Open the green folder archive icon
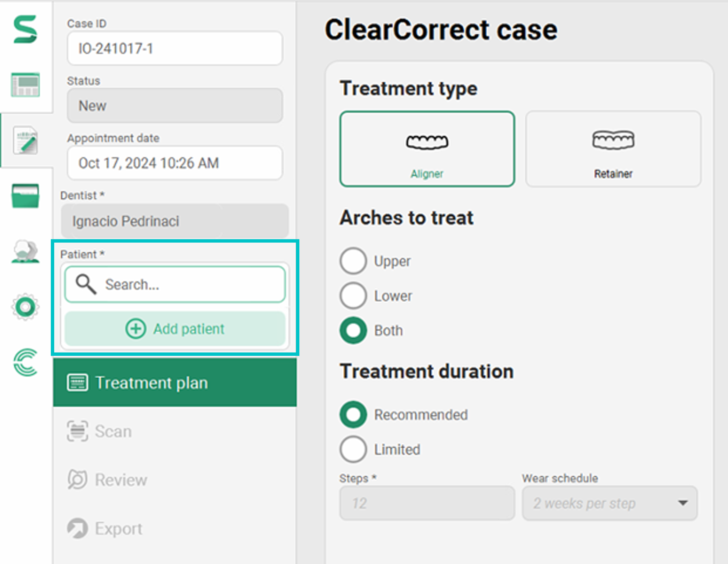The height and width of the screenshot is (564, 728). [x=25, y=196]
